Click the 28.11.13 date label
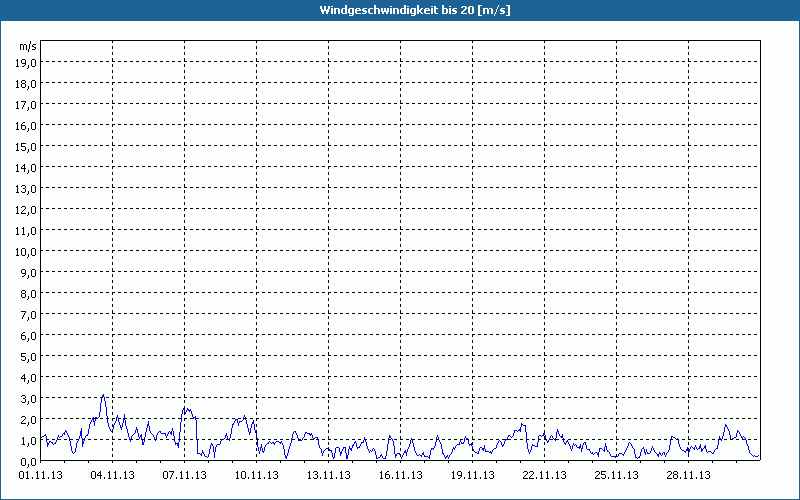Image resolution: width=800 pixels, height=500 pixels. pyautogui.click(x=688, y=476)
